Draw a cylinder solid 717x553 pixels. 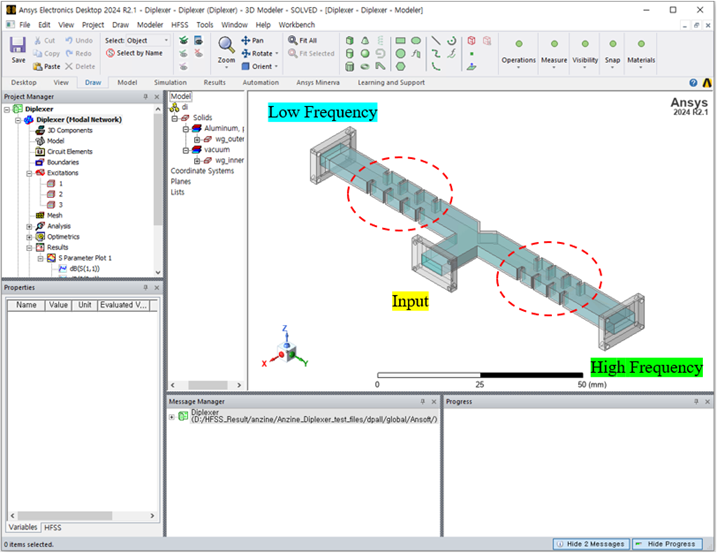(350, 54)
